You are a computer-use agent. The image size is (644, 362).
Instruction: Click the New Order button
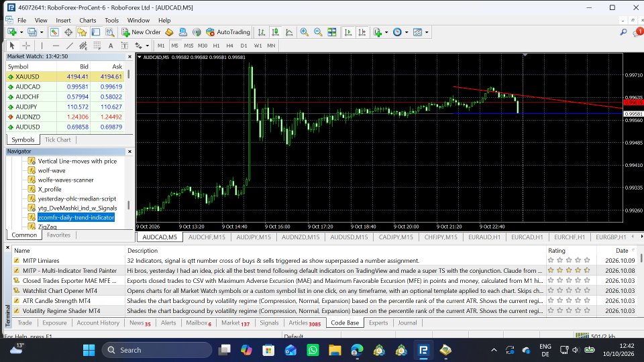click(x=141, y=32)
